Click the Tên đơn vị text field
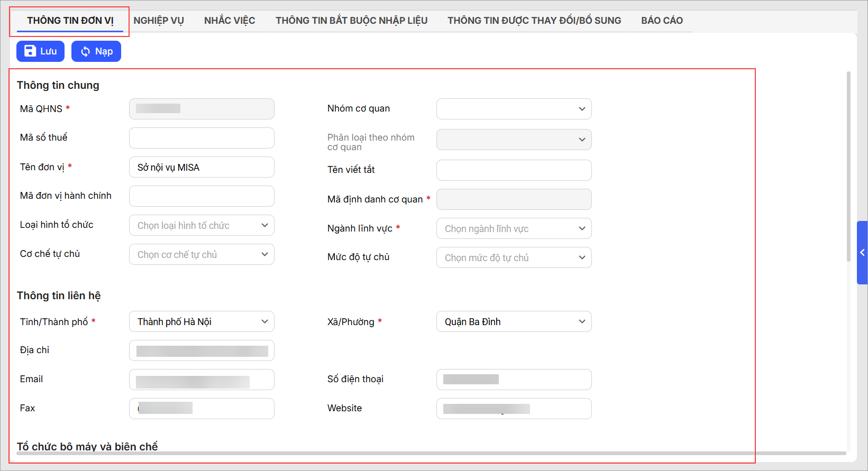Image resolution: width=868 pixels, height=471 pixels. pyautogui.click(x=202, y=167)
